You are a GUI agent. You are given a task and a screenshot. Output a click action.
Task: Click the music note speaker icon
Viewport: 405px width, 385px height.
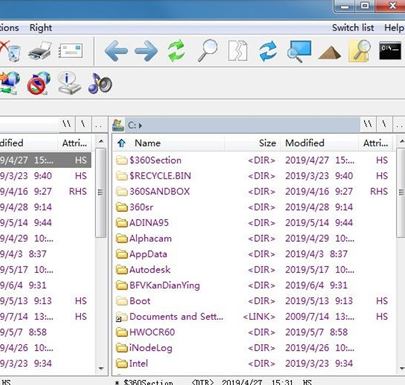point(100,83)
